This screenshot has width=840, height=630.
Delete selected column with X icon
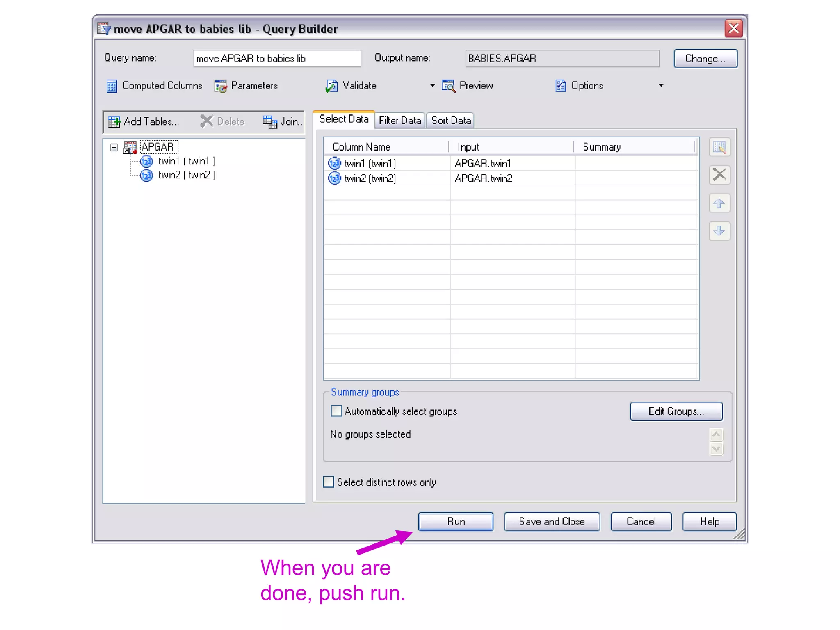click(719, 175)
